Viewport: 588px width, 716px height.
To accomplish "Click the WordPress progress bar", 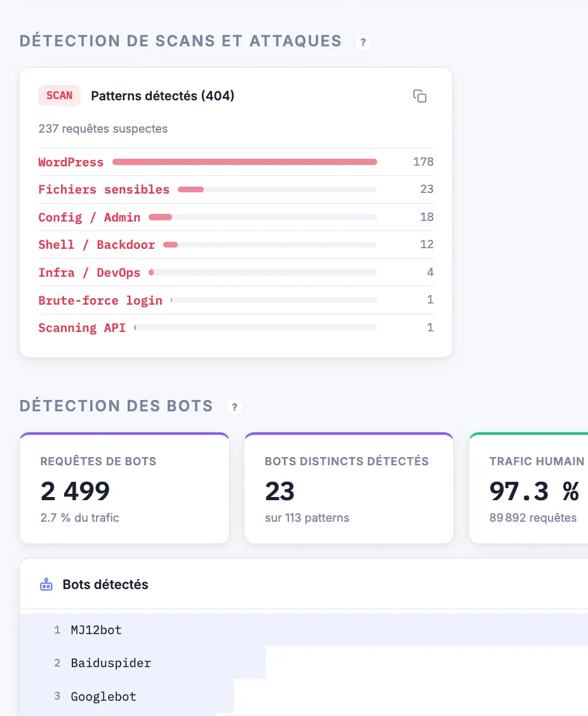I will coord(244,162).
